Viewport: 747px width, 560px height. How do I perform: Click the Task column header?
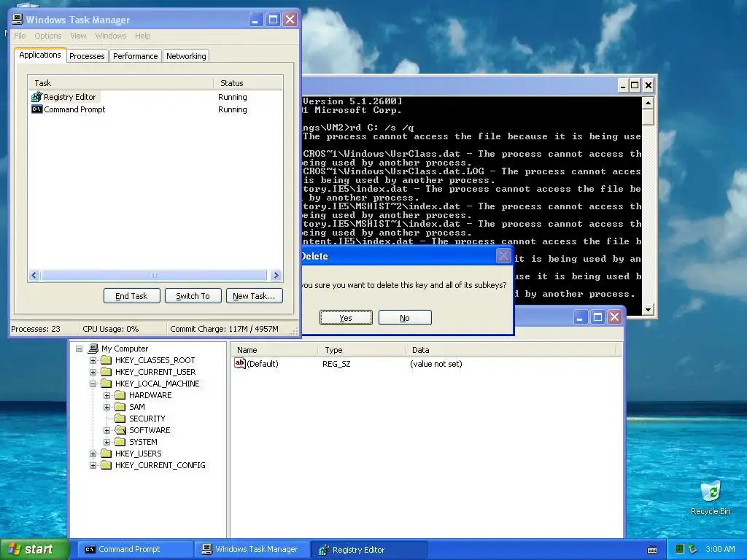click(120, 83)
